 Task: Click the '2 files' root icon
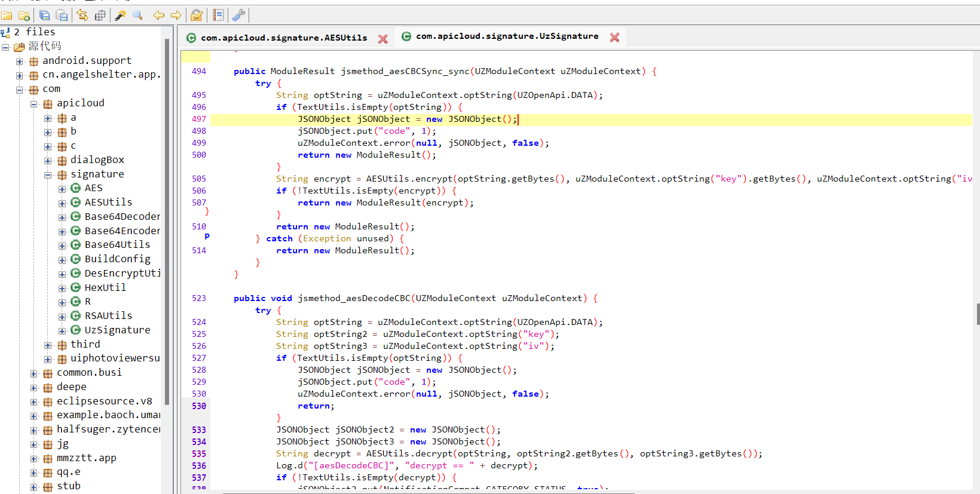click(x=5, y=32)
